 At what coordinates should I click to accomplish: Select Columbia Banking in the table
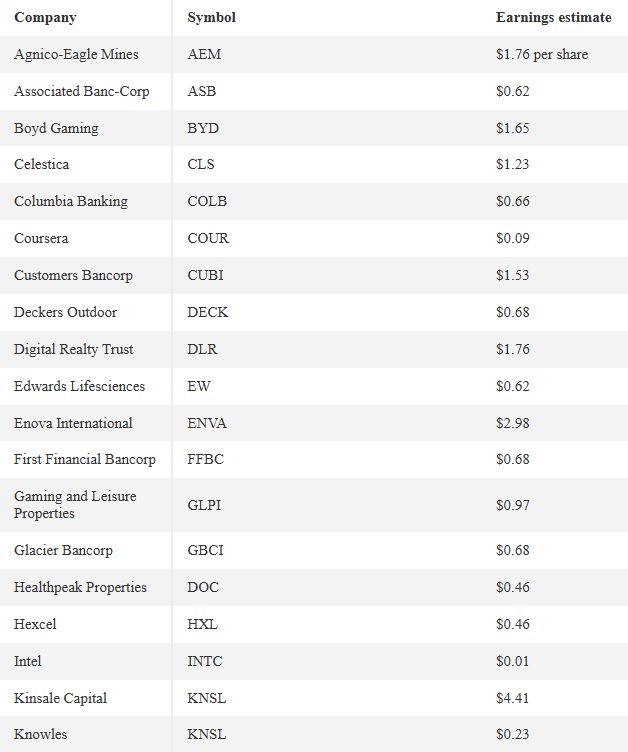71,201
